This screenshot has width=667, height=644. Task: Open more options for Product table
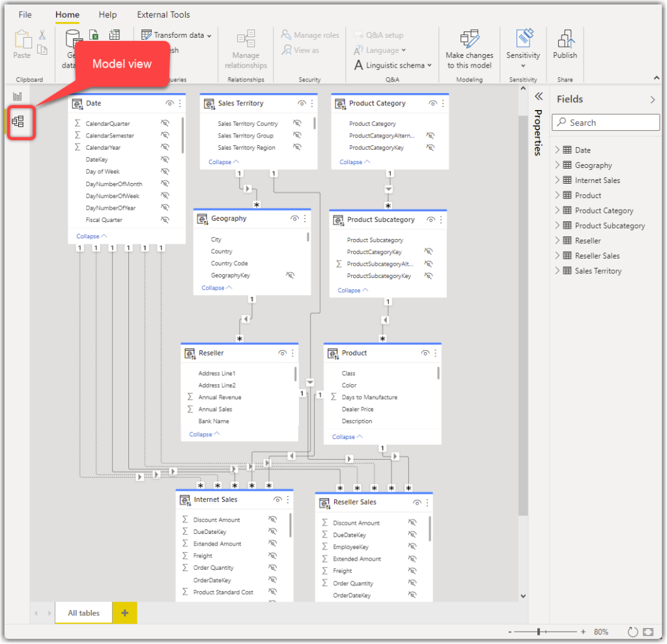tap(436, 353)
